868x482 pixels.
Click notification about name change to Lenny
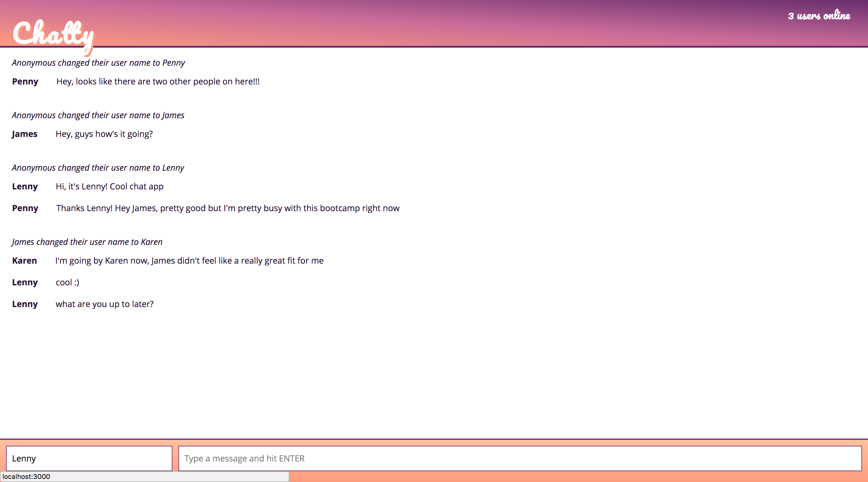click(98, 168)
